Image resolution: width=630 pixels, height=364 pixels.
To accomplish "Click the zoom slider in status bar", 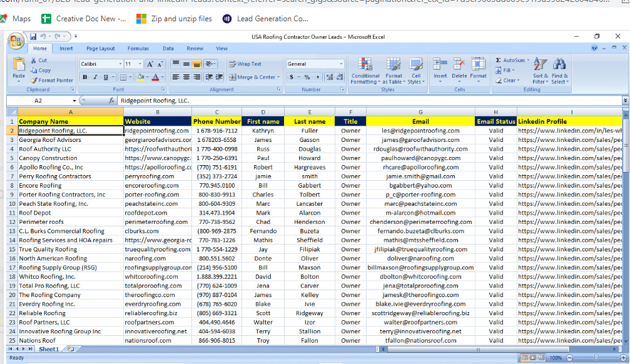I will pos(596,357).
